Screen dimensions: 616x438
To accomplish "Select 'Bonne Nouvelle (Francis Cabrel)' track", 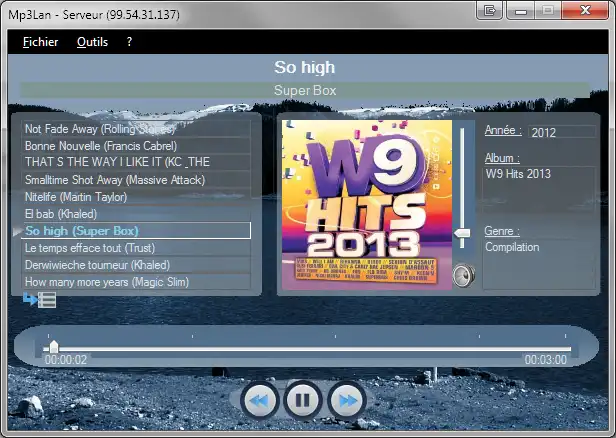I will click(x=136, y=146).
